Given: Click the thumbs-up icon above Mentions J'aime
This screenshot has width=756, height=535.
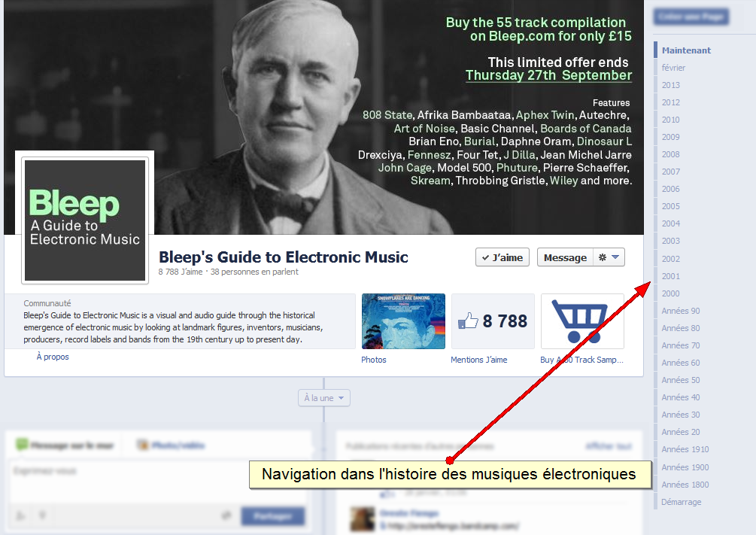Looking at the screenshot, I should pyautogui.click(x=468, y=321).
